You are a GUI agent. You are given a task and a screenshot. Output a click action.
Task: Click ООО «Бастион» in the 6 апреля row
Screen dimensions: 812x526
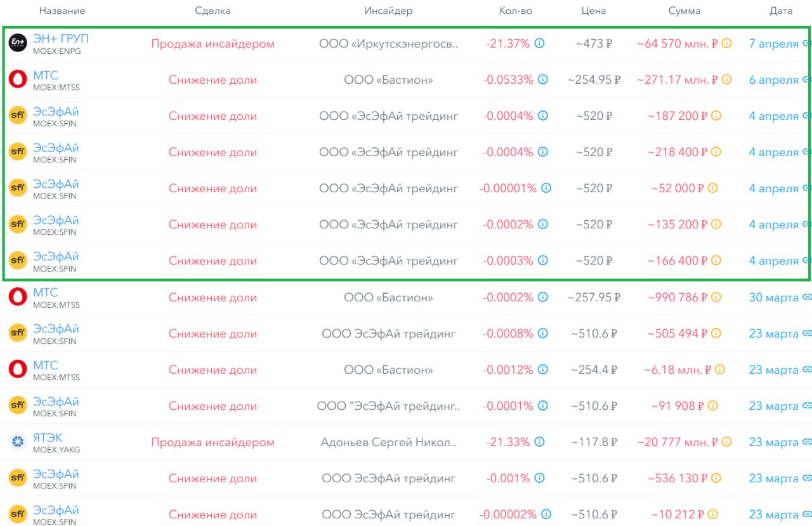(388, 80)
